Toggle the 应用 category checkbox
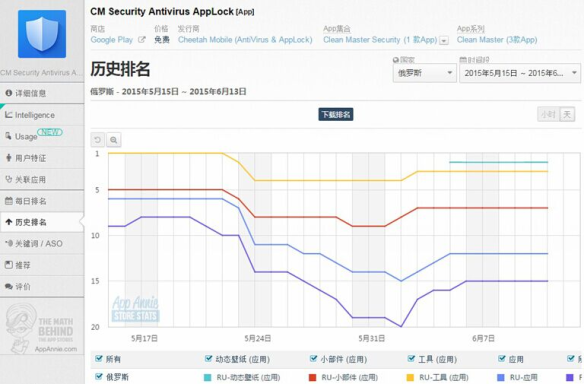 [x=502, y=358]
